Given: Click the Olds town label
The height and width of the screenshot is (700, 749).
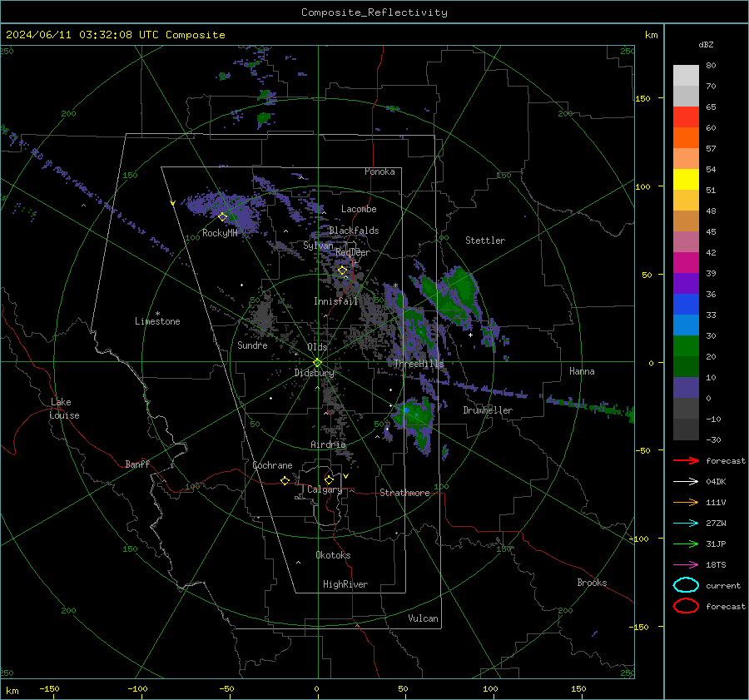Looking at the screenshot, I should [317, 347].
